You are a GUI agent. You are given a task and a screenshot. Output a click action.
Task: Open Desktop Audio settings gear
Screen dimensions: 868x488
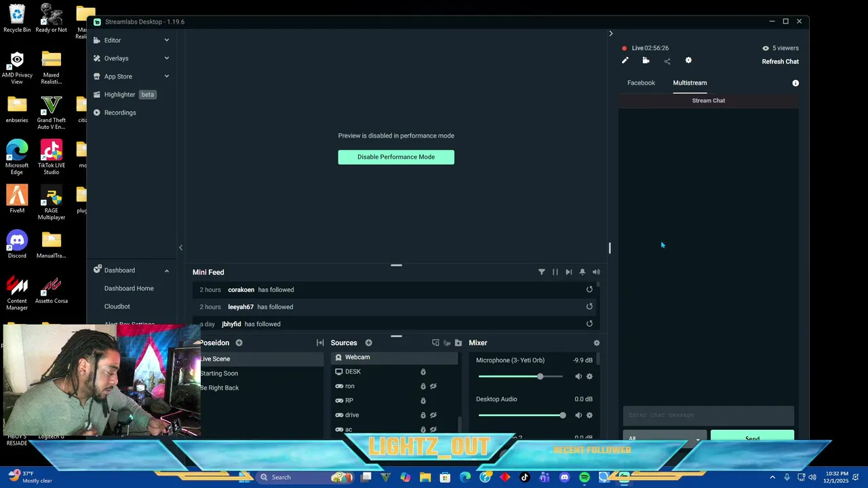click(589, 415)
